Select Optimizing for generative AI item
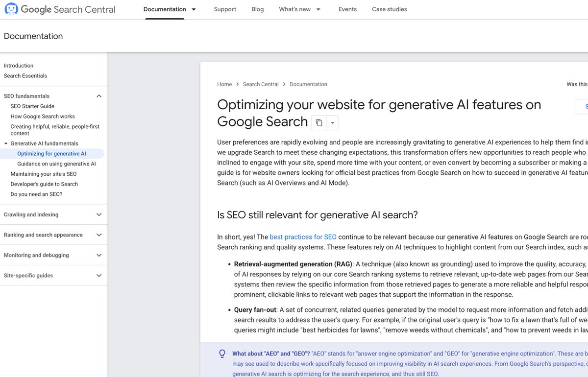This screenshot has width=588, height=377. click(x=51, y=154)
